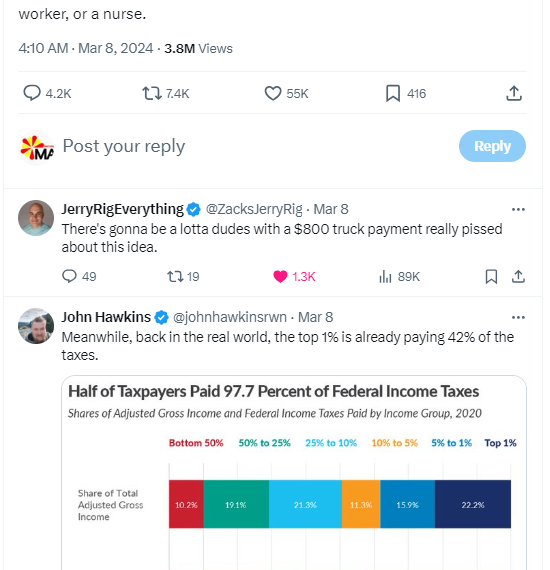Share the main post via upload icon
The height and width of the screenshot is (570, 550).
point(514,93)
